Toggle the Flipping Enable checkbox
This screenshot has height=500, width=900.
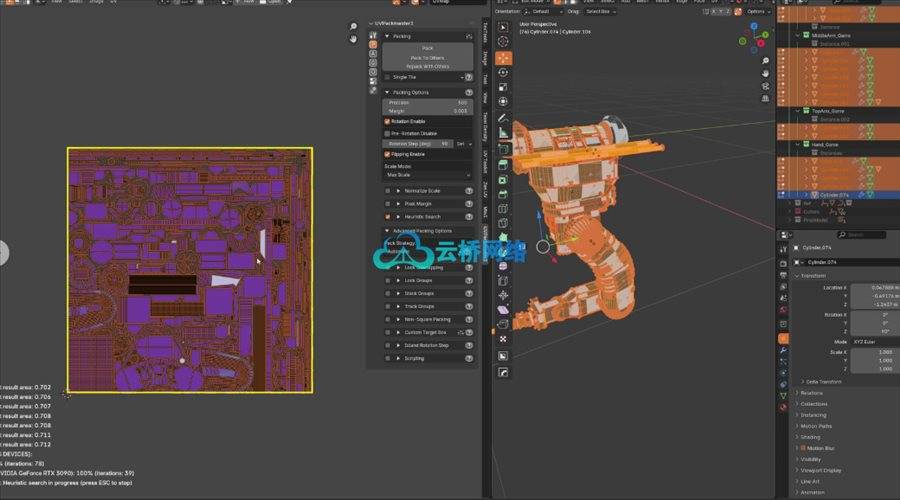388,154
